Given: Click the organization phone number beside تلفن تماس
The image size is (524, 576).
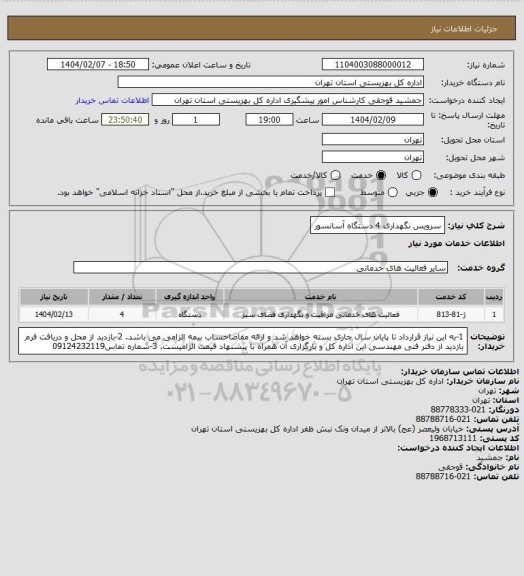Looking at the screenshot, I should click(443, 419).
